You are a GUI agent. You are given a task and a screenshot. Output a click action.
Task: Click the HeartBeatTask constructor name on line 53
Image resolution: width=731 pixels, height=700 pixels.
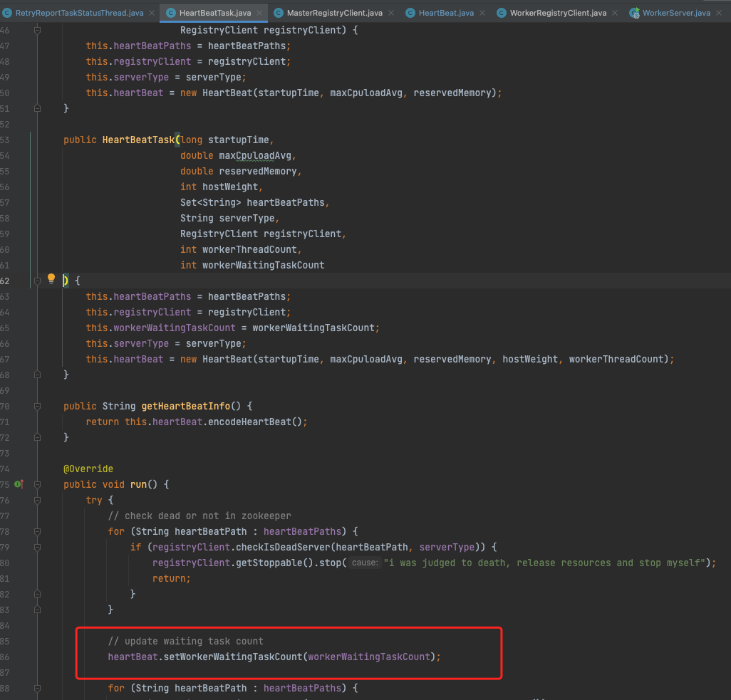pyautogui.click(x=138, y=140)
